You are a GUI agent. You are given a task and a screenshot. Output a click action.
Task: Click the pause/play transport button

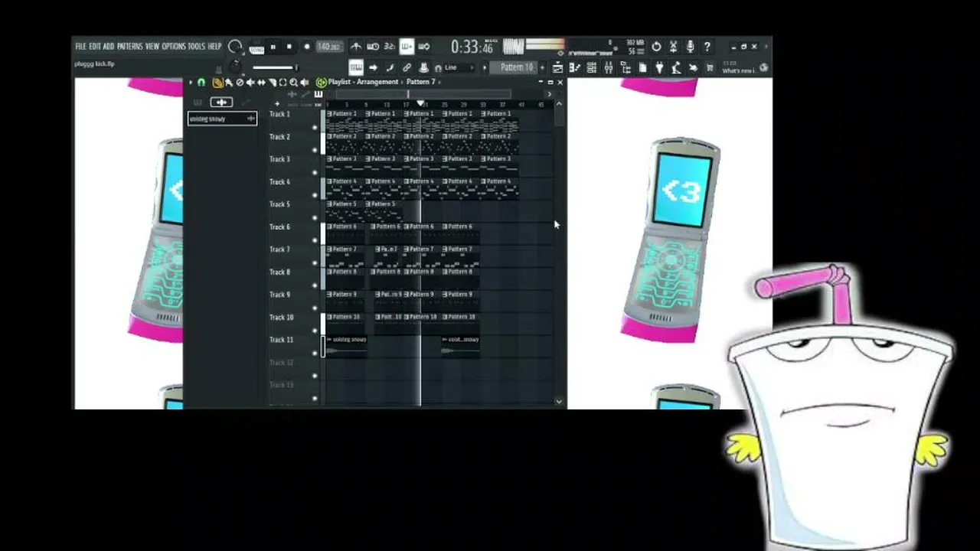point(273,47)
